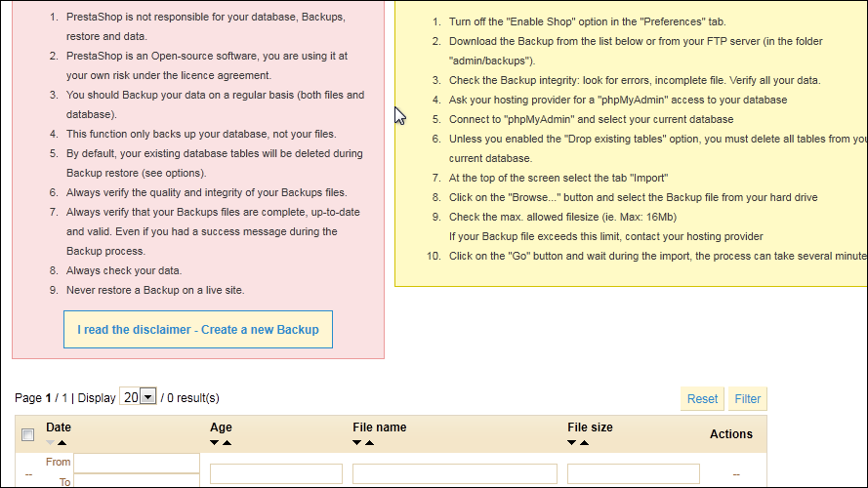Click the 'Check the max. allowed filesize' step
This screenshot has height=488, width=868.
pyautogui.click(x=562, y=217)
